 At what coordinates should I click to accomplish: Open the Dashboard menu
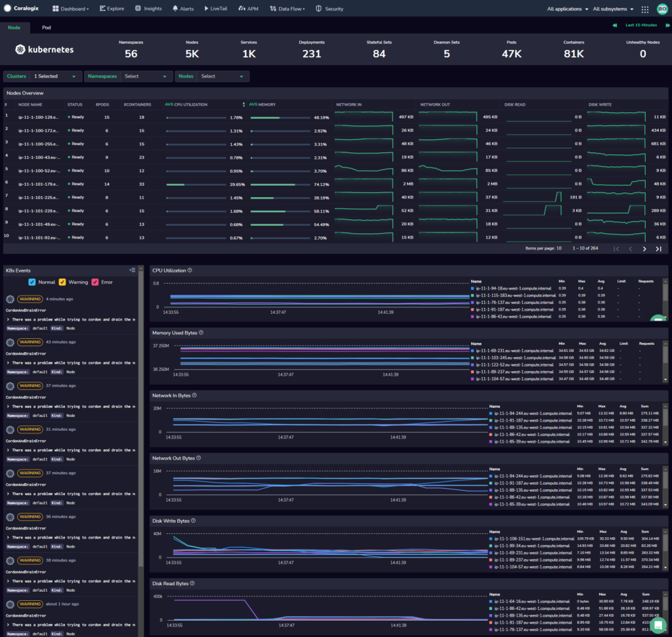71,9
